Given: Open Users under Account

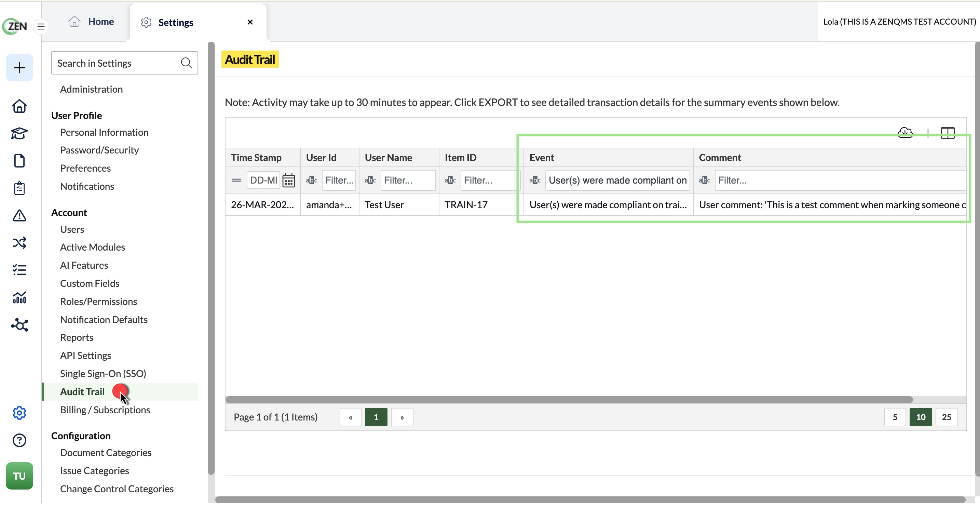Looking at the screenshot, I should pyautogui.click(x=72, y=230).
